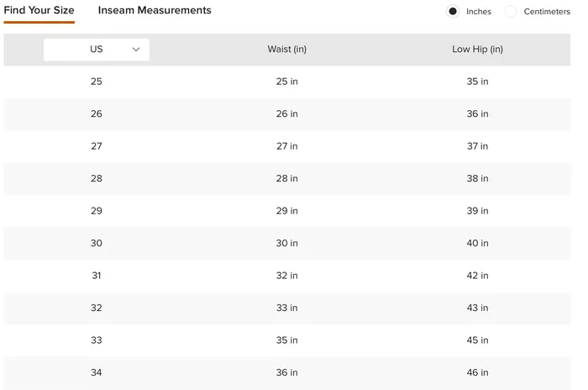This screenshot has height=390, width=588.
Task: Click the chevron arrow beside US
Action: click(136, 50)
